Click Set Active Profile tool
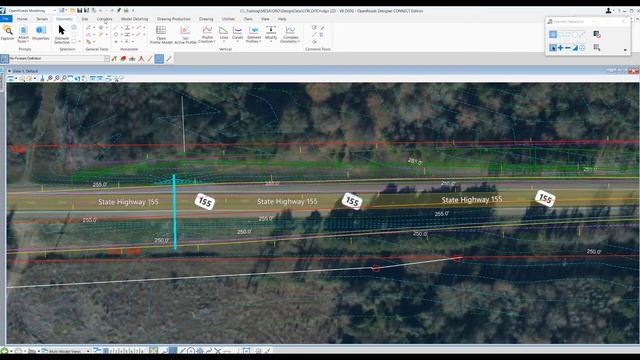The image size is (640, 360). tap(185, 35)
